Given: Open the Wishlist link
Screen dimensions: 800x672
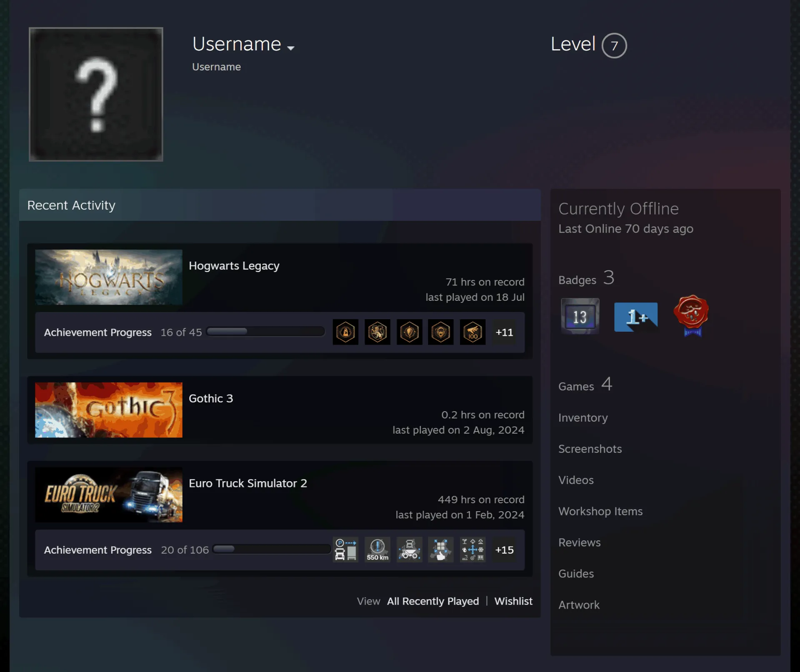Looking at the screenshot, I should point(513,601).
